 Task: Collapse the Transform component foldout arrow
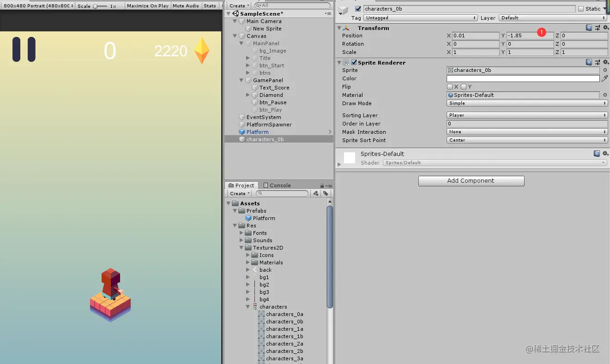(339, 28)
